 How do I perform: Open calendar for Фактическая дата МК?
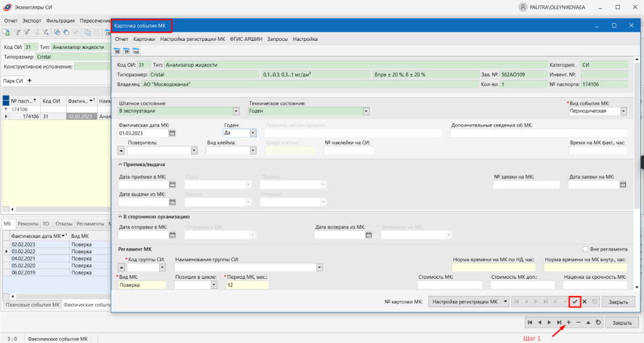tap(172, 133)
